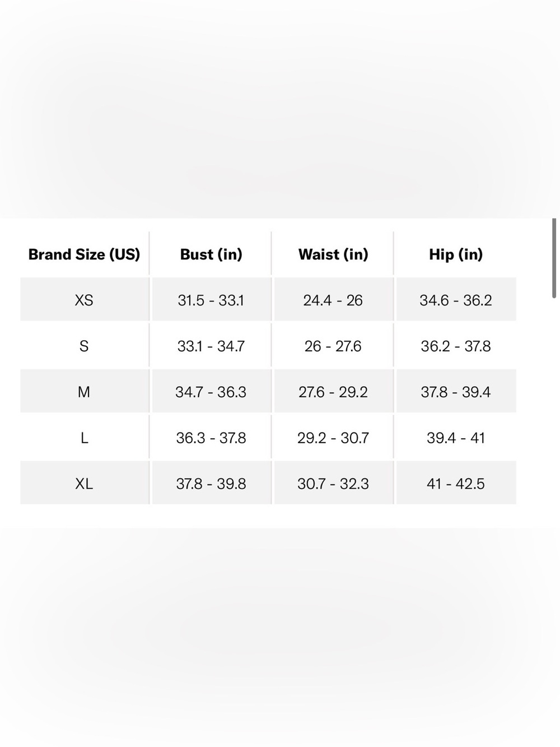This screenshot has width=560, height=747.
Task: Click the M hip value 37.8 - 39.4
Action: 456,392
